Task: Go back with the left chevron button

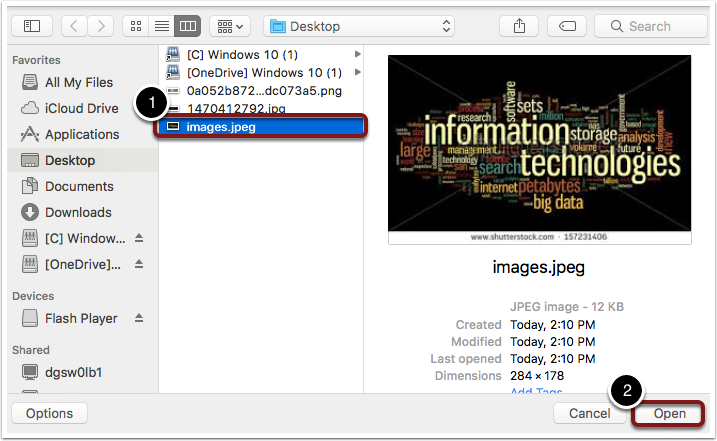Action: coord(74,26)
